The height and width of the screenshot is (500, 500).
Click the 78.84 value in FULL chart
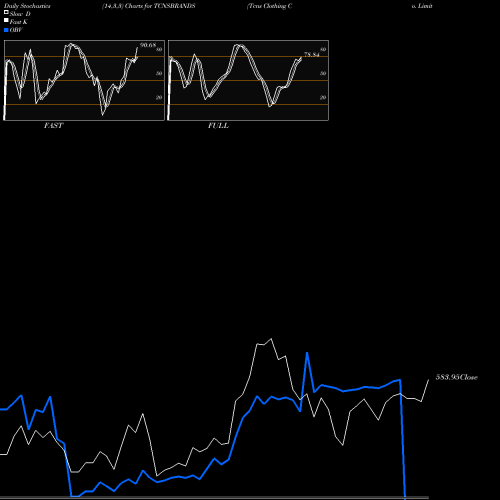coord(311,55)
